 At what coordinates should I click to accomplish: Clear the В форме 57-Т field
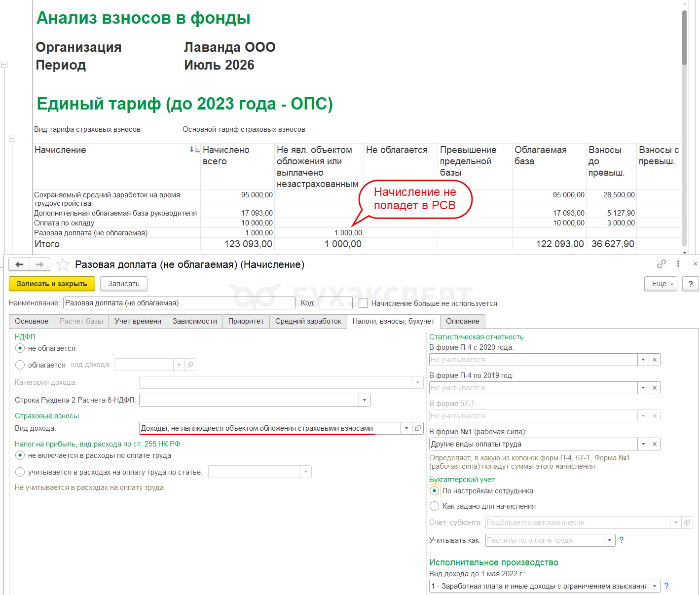(x=655, y=416)
